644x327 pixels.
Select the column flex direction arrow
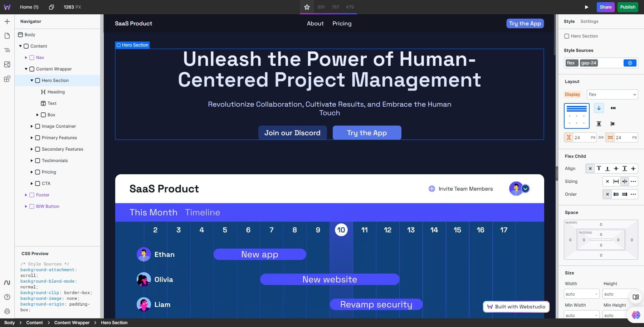click(598, 108)
